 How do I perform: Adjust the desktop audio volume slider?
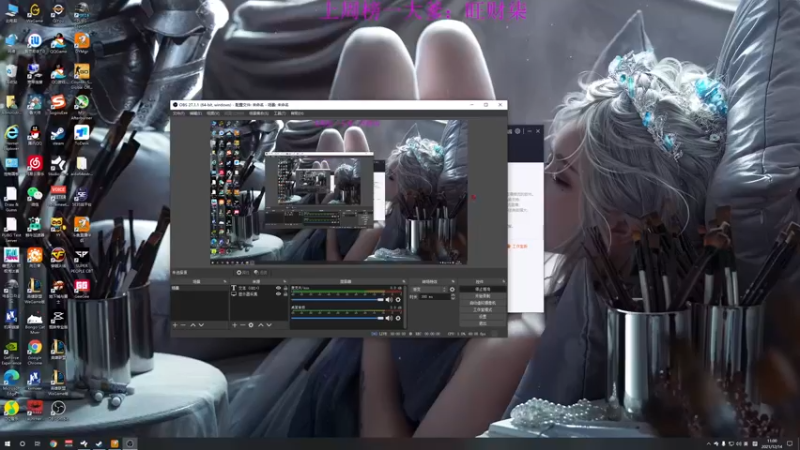coord(337,318)
